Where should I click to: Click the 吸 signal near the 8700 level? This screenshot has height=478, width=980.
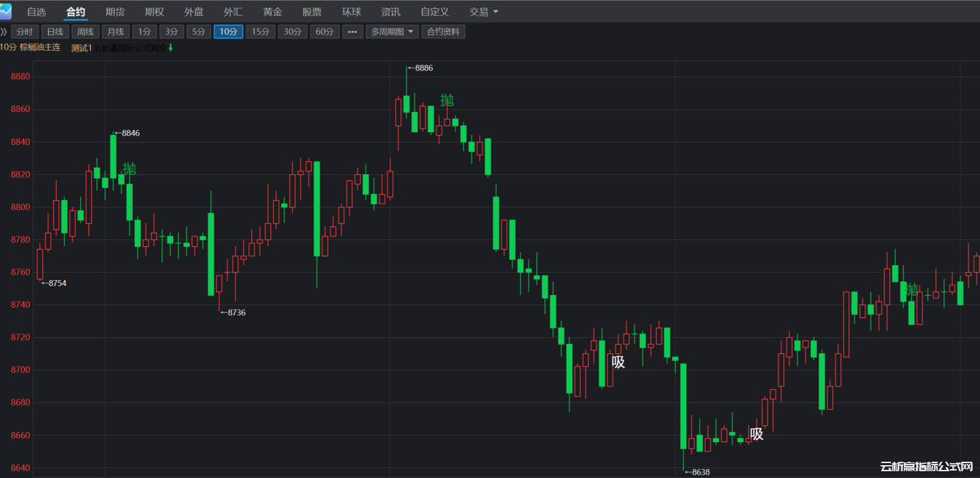pyautogui.click(x=618, y=362)
